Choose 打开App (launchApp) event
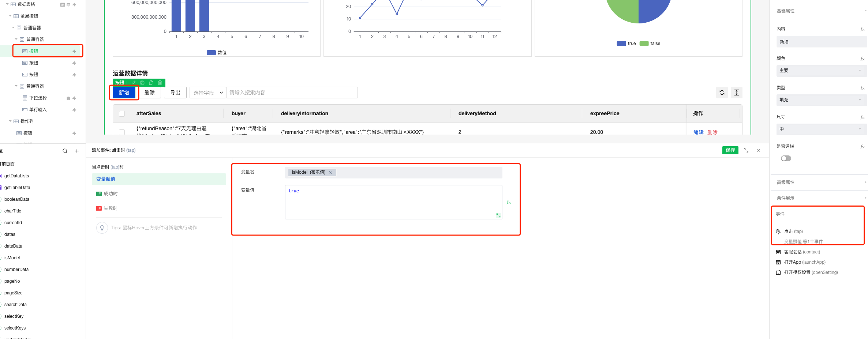 [805, 262]
